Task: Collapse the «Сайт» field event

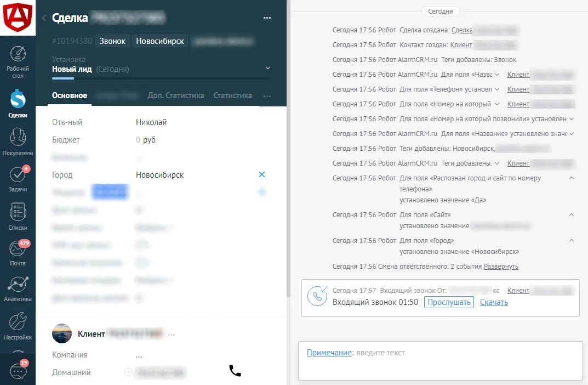Action: click(x=571, y=215)
